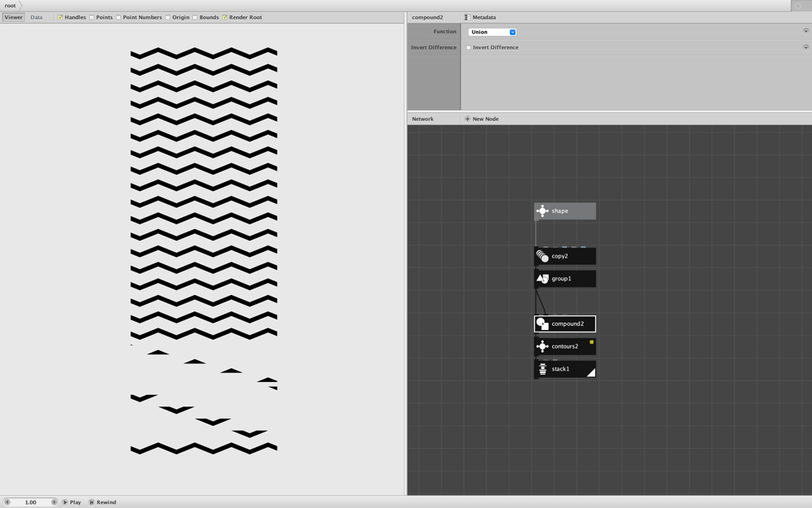Click the Play button
812x508 pixels.
pos(72,502)
